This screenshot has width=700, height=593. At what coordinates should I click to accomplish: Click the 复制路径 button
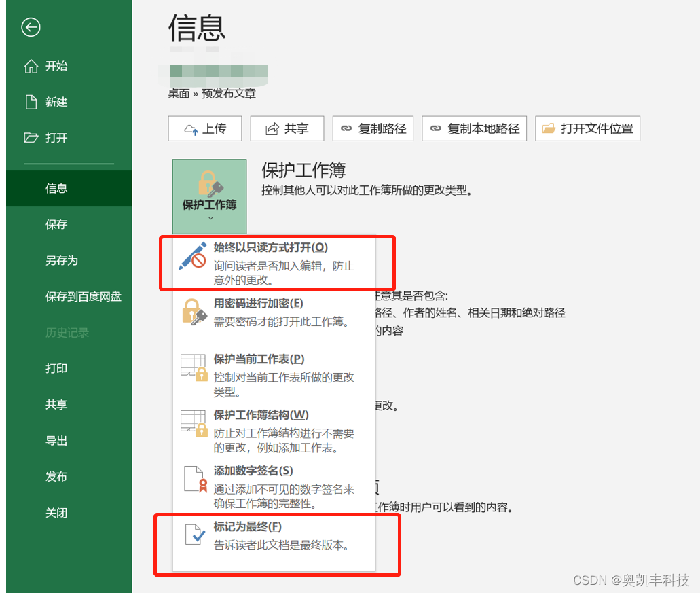pos(373,128)
